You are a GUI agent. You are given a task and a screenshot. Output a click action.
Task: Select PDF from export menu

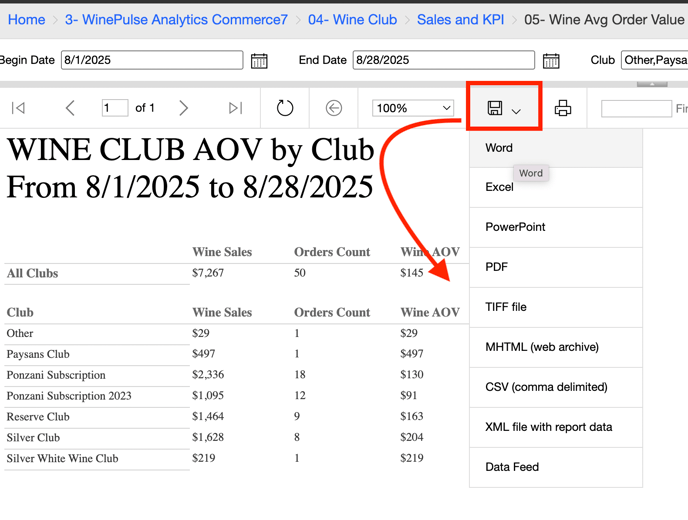[496, 267]
